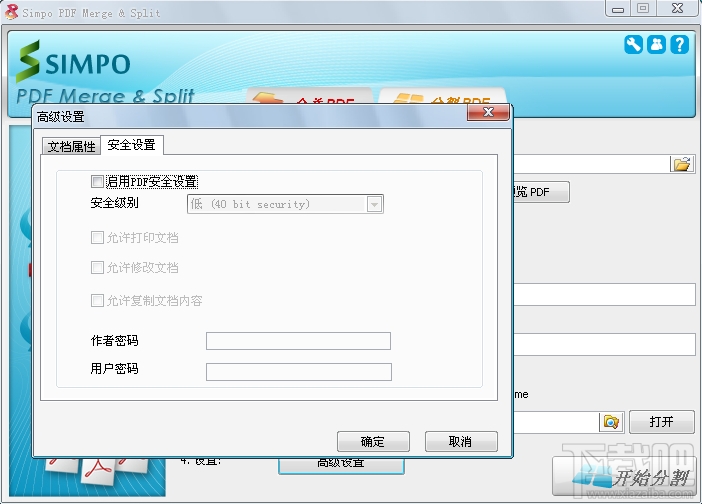Focus the 用户密码 input field
This screenshot has width=702, height=504.
[299, 372]
